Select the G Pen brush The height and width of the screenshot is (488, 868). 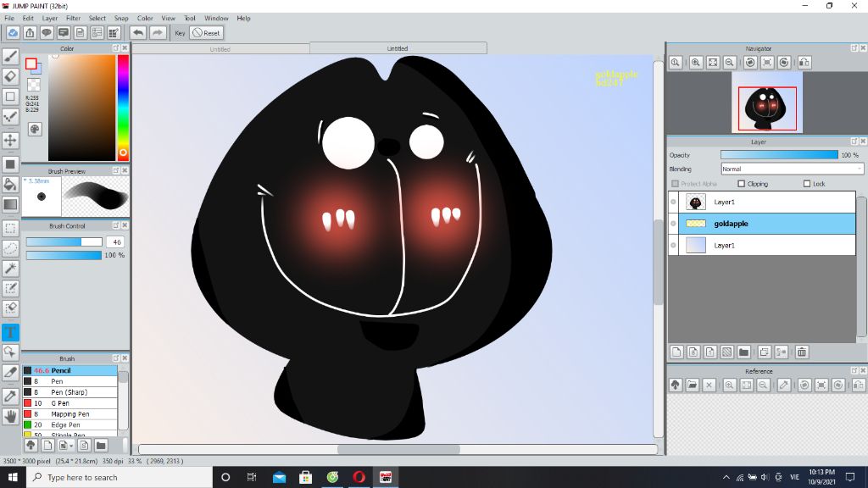point(70,403)
